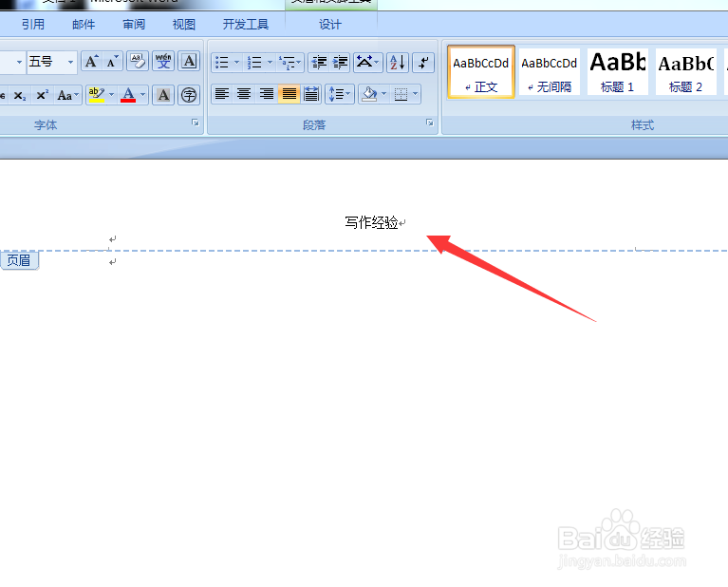The image size is (728, 587).
Task: Open the 开发工具 tab
Action: (x=246, y=24)
